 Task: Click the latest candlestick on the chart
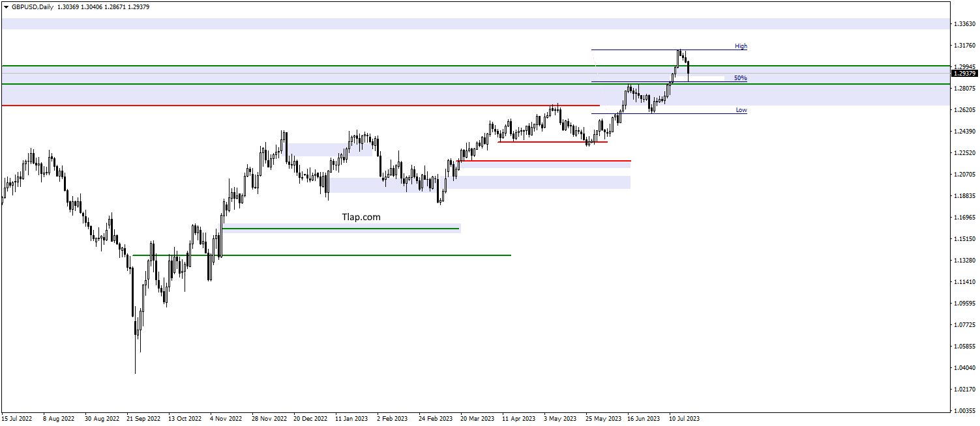coord(689,70)
